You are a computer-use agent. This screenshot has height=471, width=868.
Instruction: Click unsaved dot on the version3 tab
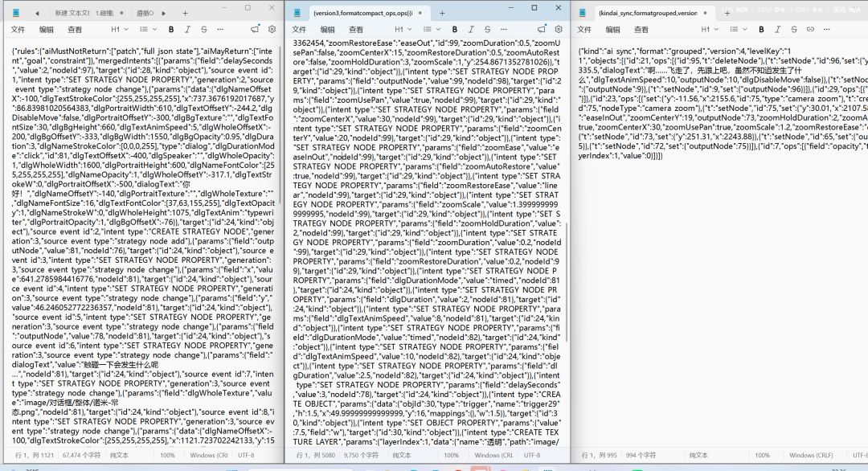(420, 13)
